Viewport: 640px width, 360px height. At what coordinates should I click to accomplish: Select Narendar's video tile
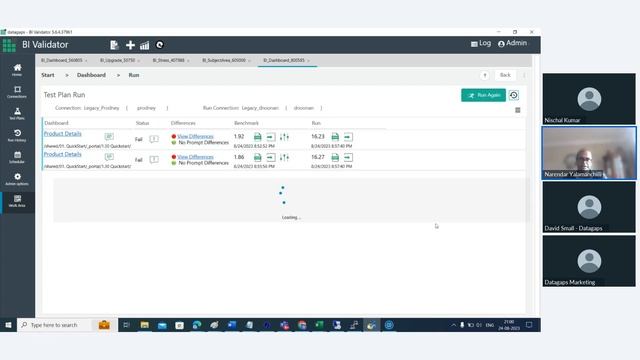(x=589, y=153)
